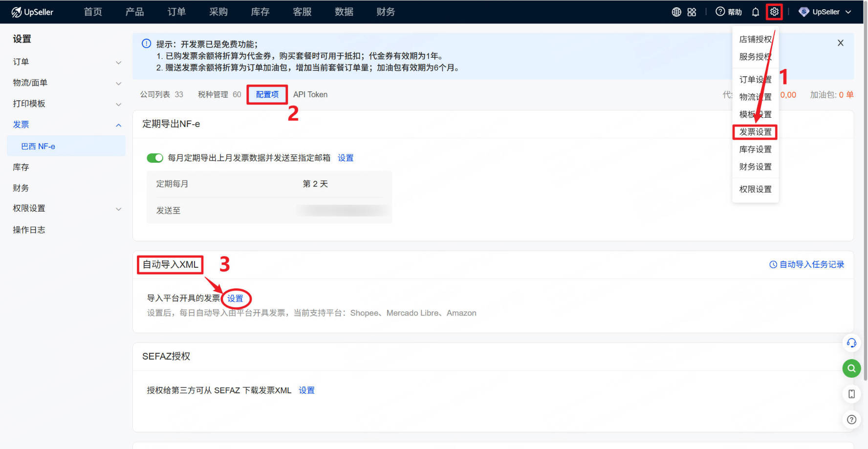Image resolution: width=868 pixels, height=449 pixels.
Task: Click the 帮助 help item
Action: coord(728,12)
